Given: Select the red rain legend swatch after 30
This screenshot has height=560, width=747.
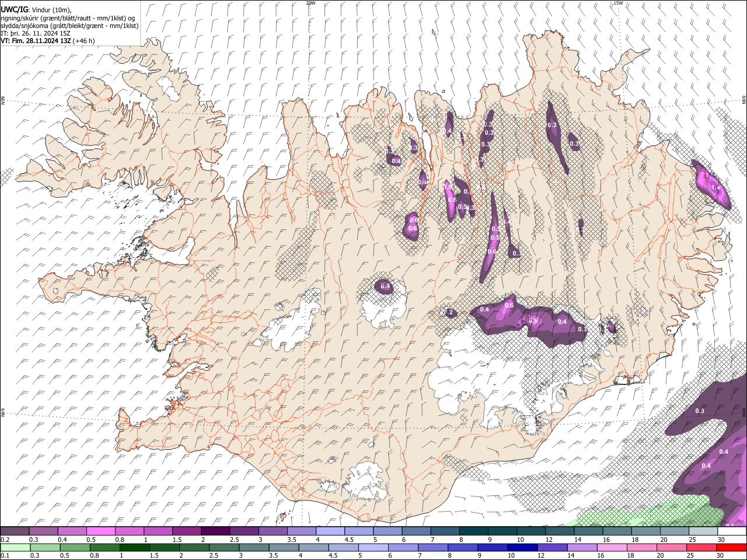Looking at the screenshot, I should click(x=732, y=548).
